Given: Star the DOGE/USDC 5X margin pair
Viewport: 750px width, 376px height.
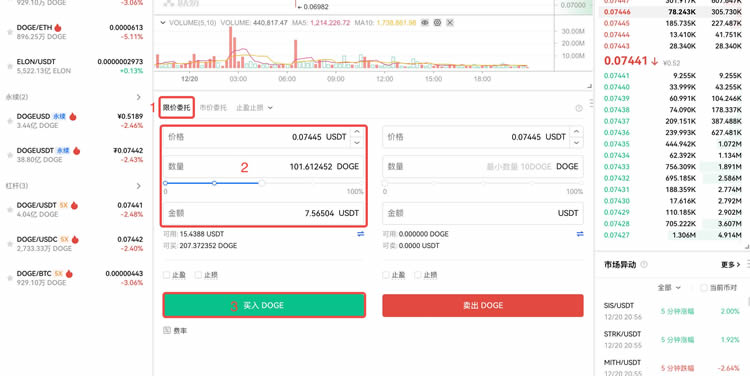Looking at the screenshot, I should click(x=10, y=244).
